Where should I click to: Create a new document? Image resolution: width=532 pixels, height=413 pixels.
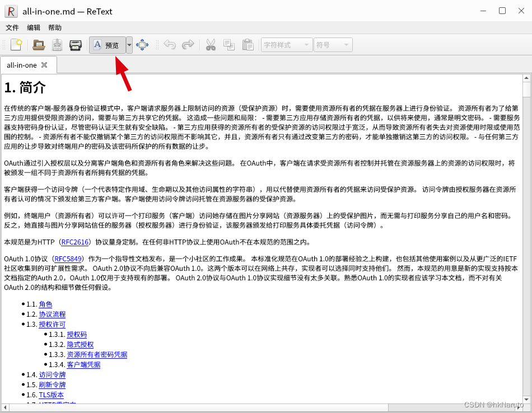point(16,45)
